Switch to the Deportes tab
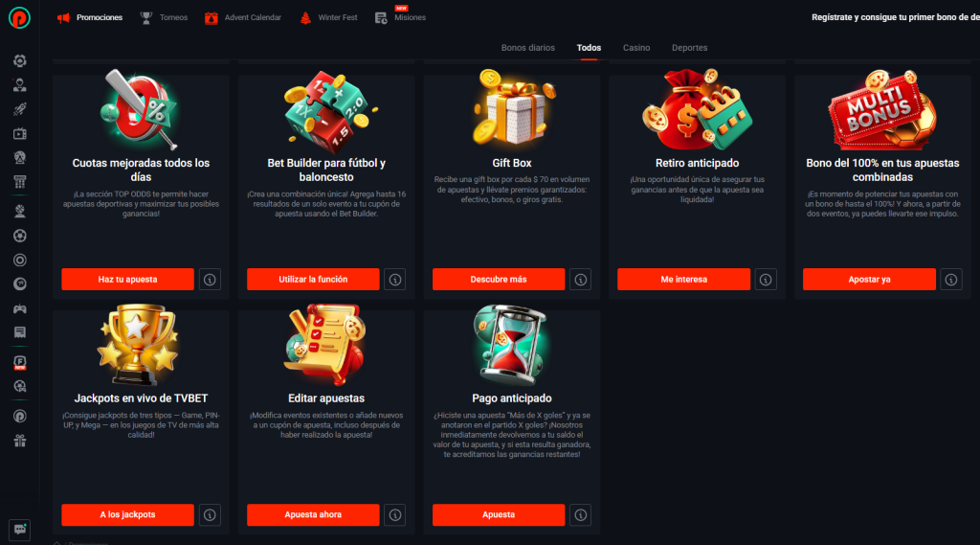Viewport: 980px width, 545px height. click(689, 48)
